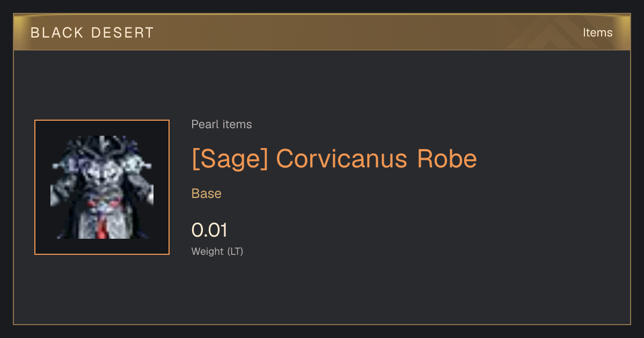Click the gold header banner background
The height and width of the screenshot is (338, 644).
[322, 33]
